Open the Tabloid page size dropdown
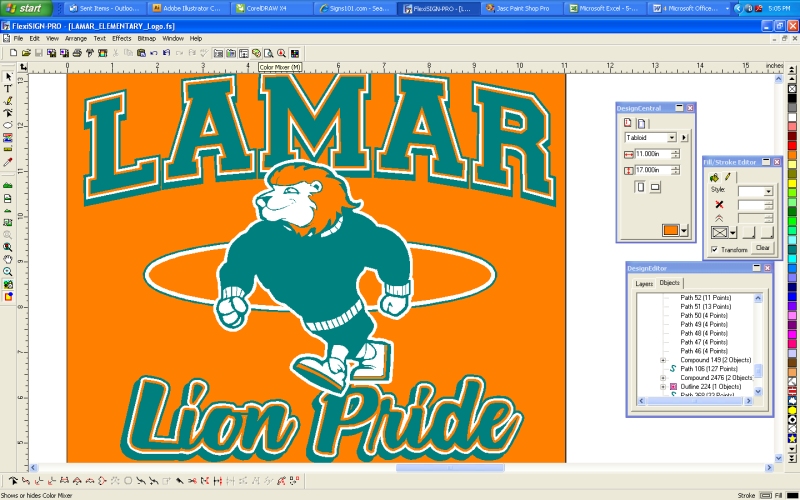The width and height of the screenshot is (800, 500). 671,138
